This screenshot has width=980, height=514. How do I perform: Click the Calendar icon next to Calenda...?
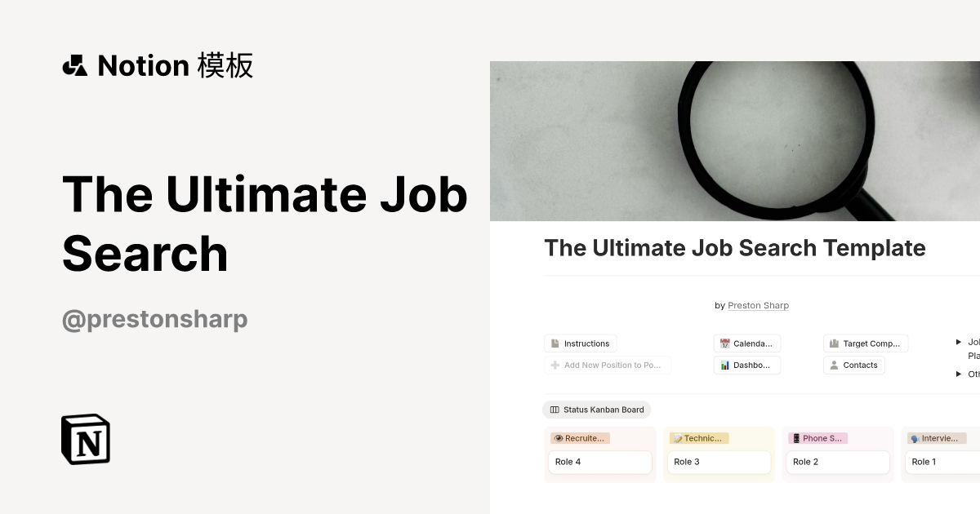(724, 343)
